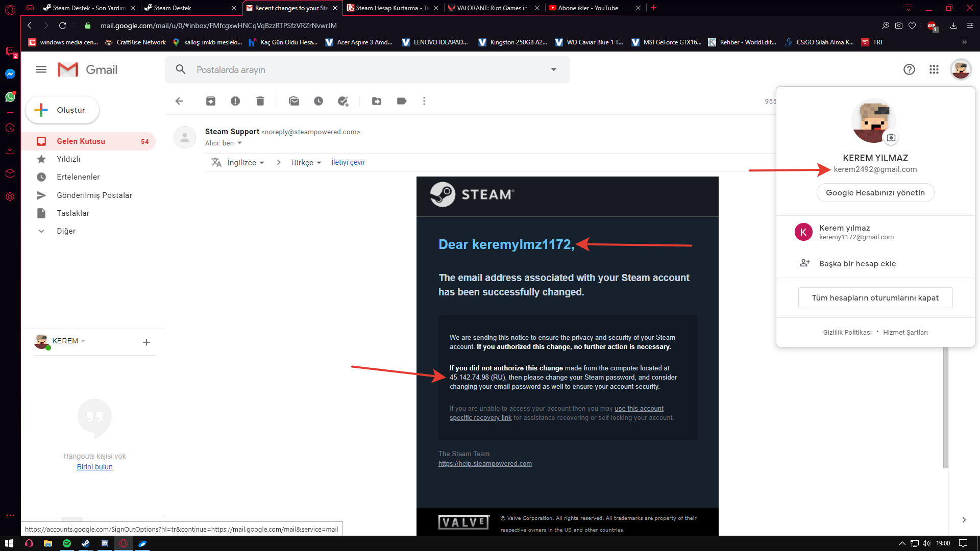980x551 pixels.
Task: Click the Move to folder icon
Action: [x=377, y=101]
